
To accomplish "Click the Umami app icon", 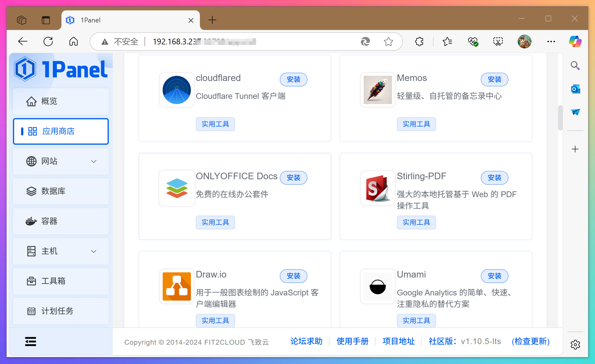I will tap(378, 286).
